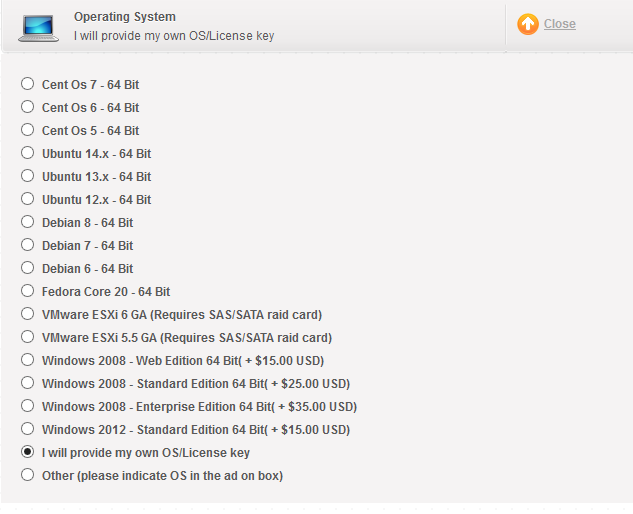Viewport: 633px width, 514px height.
Task: Select Ubuntu 12.x - 64 Bit option
Action: [x=28, y=200]
